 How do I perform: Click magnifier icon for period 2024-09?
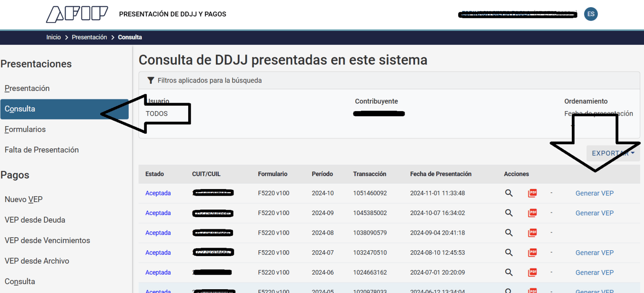509,213
